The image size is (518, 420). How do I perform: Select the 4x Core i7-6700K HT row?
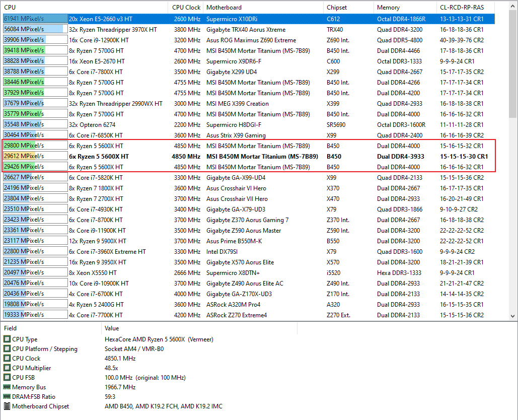249,294
